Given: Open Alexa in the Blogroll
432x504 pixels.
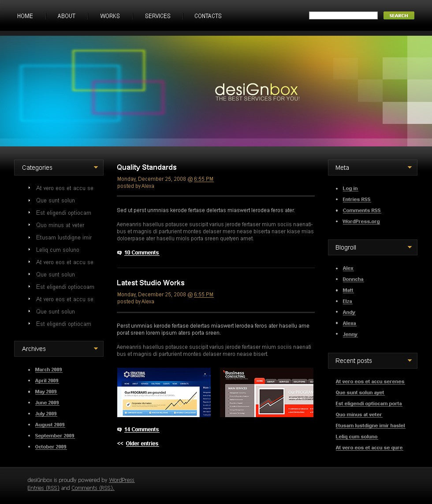Looking at the screenshot, I should pyautogui.click(x=349, y=323).
